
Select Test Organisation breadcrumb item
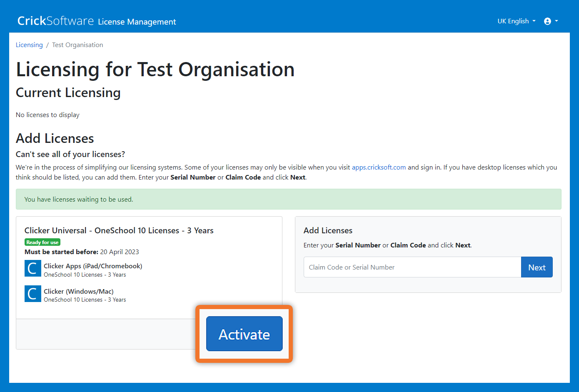77,45
